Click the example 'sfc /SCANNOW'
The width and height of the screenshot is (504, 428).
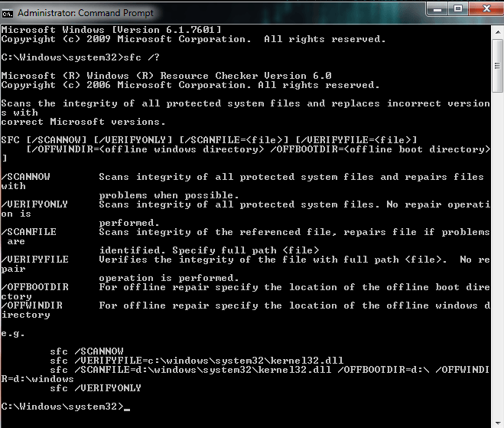point(86,351)
